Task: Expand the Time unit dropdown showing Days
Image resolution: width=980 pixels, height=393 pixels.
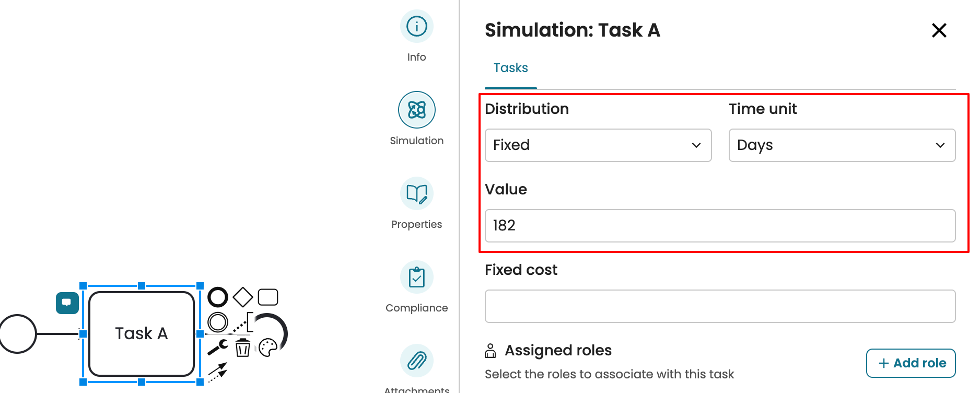Action: (x=842, y=145)
